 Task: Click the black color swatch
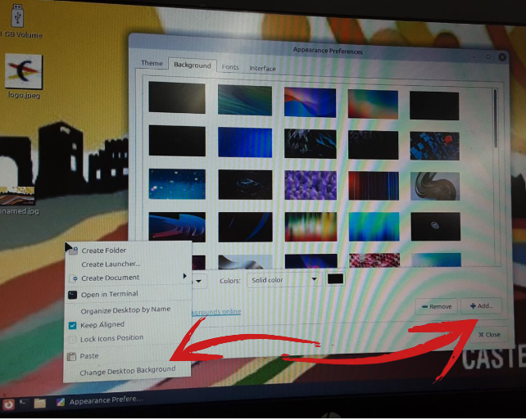(335, 279)
